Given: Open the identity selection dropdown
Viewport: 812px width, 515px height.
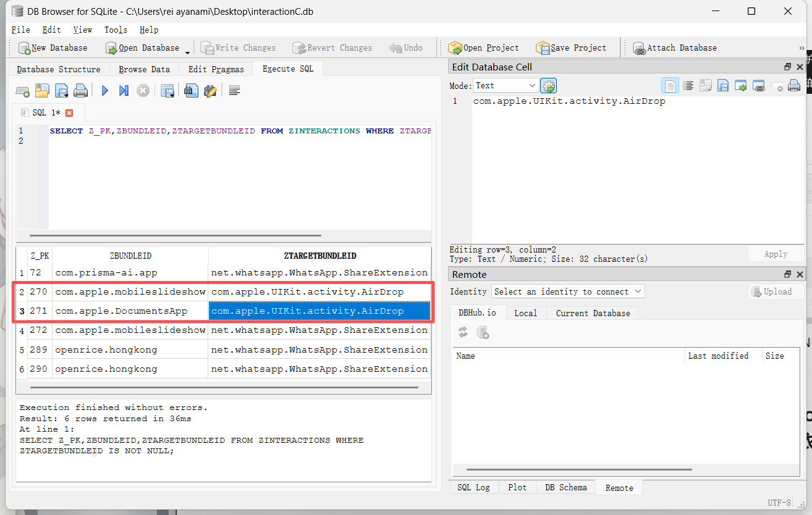Looking at the screenshot, I should coord(567,291).
